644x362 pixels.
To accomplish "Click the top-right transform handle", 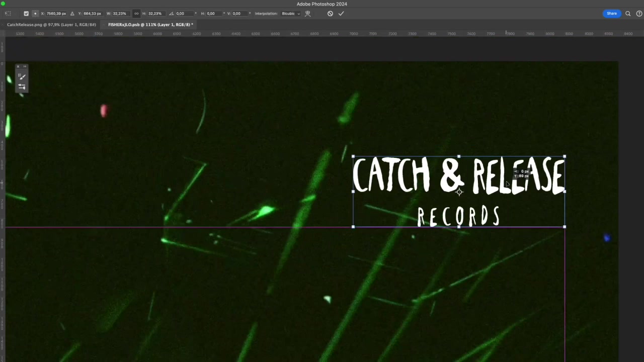I will pos(565,156).
